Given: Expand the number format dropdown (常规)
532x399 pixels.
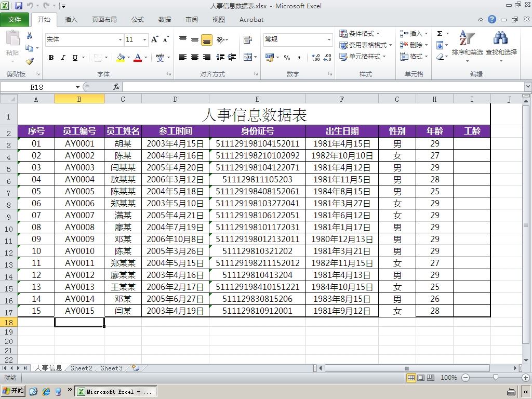Looking at the screenshot, I should (x=329, y=39).
